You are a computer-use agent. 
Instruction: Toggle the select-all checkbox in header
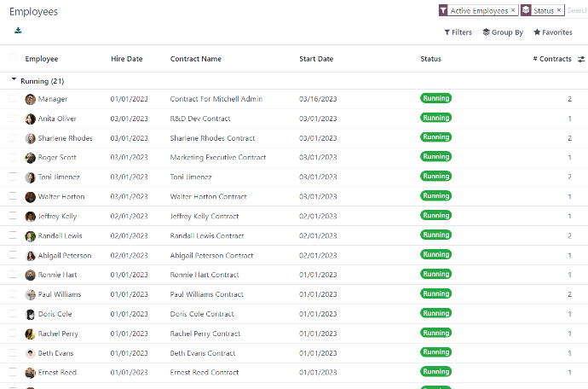(x=13, y=59)
